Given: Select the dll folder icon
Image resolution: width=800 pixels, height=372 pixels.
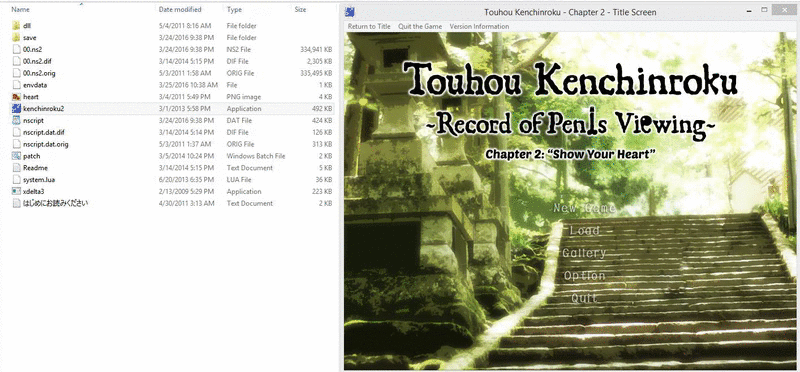Looking at the screenshot, I should tap(15, 26).
